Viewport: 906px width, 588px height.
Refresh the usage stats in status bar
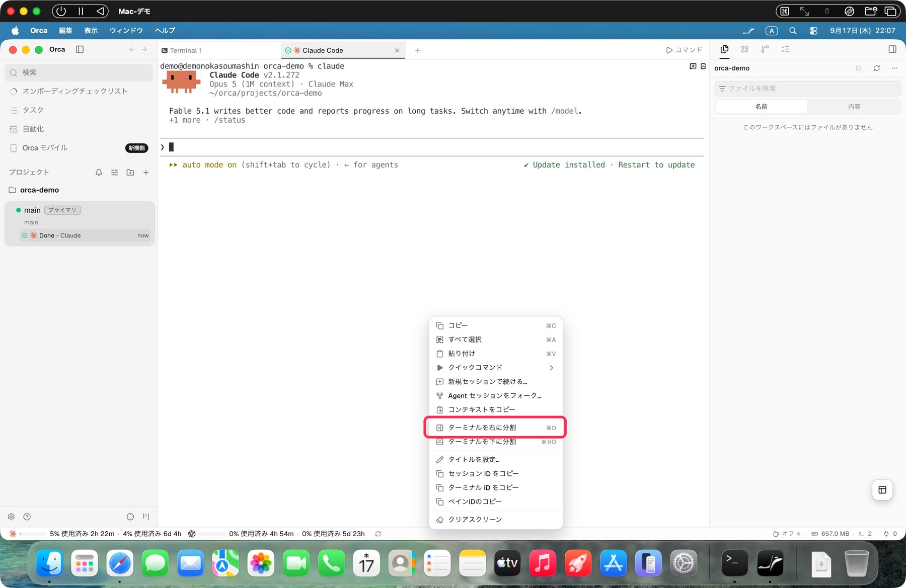coord(378,534)
